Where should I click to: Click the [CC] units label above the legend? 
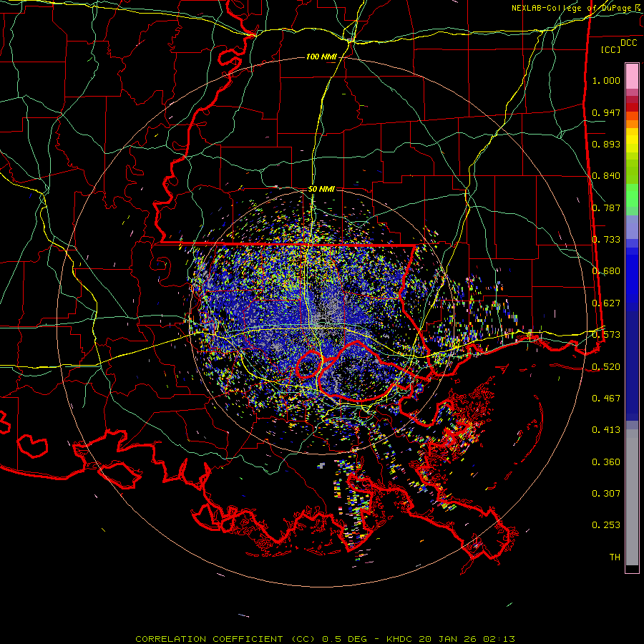coord(611,49)
